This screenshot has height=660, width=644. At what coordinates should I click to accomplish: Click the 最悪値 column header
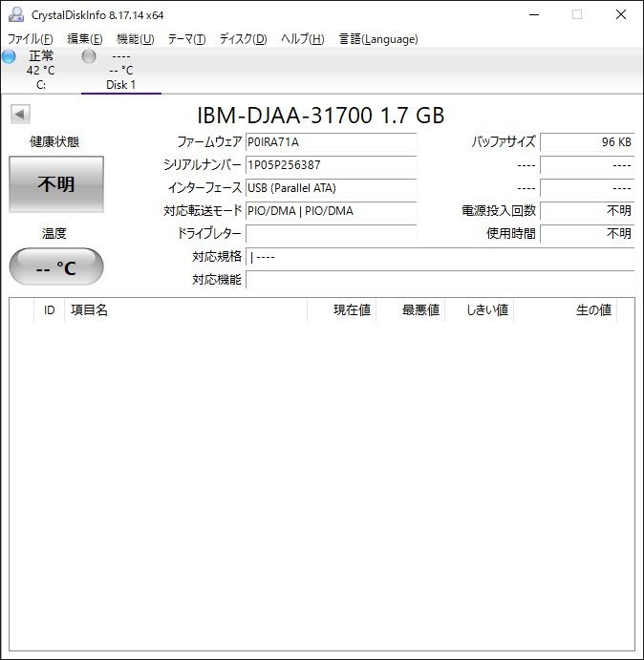(x=410, y=310)
